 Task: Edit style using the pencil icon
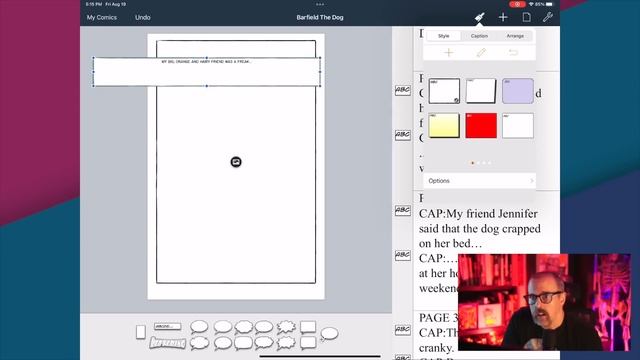[481, 53]
